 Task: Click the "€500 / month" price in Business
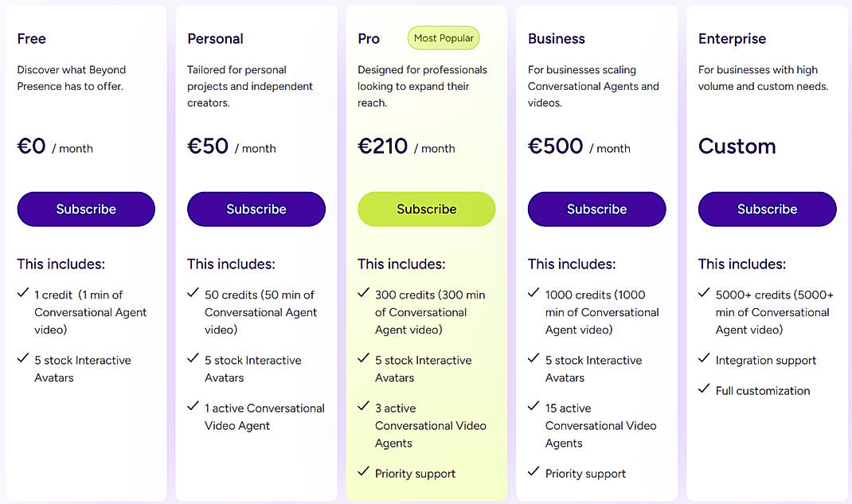pyautogui.click(x=578, y=146)
